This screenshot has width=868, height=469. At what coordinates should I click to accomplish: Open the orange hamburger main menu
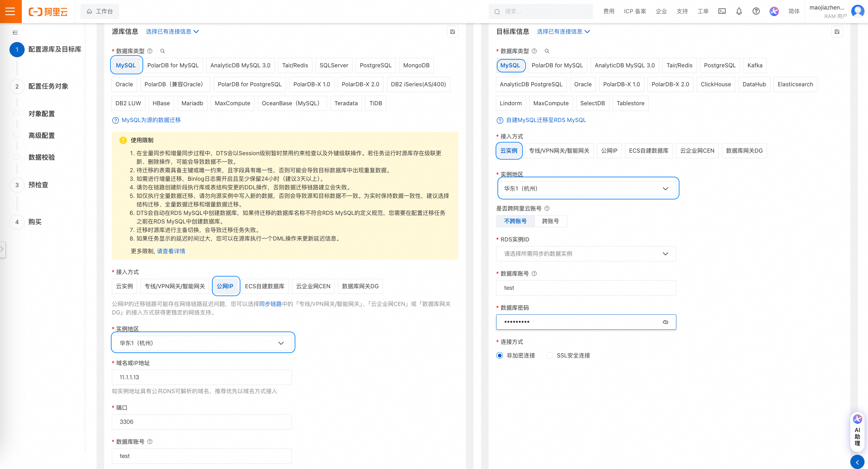(x=10, y=11)
